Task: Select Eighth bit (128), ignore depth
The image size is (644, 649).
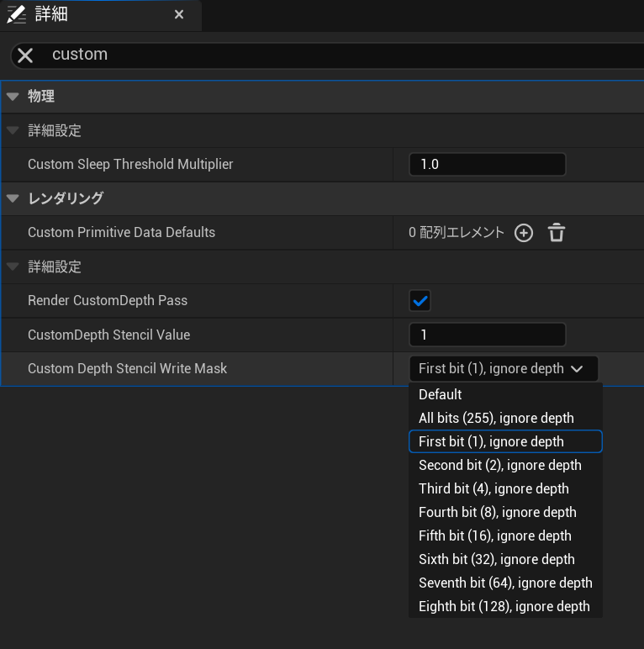Action: click(x=505, y=606)
